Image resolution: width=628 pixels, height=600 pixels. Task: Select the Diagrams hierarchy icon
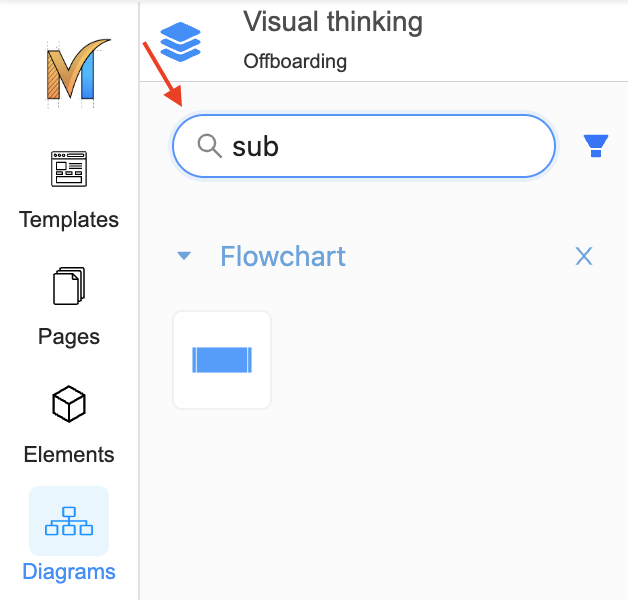tap(69, 521)
